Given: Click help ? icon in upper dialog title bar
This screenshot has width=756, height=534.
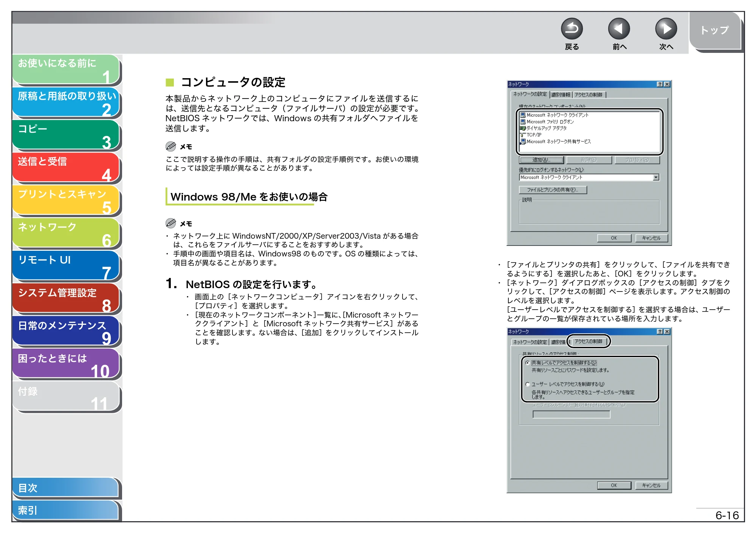Looking at the screenshot, I should (660, 84).
